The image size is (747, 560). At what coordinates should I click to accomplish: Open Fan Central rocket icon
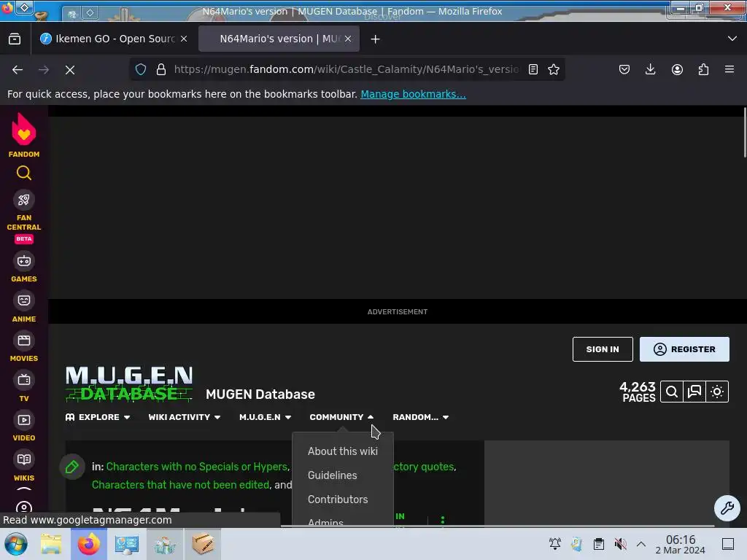(x=24, y=200)
